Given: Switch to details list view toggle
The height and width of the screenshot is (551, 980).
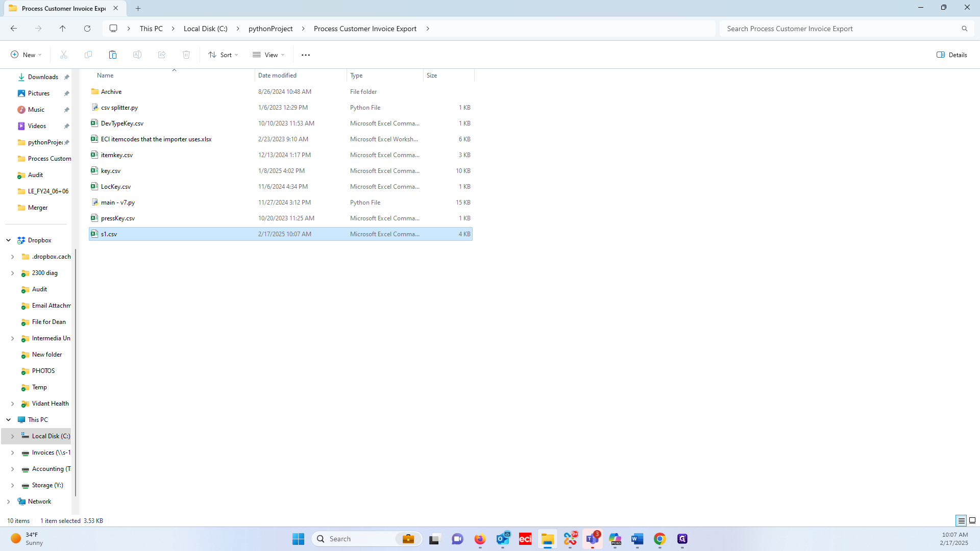Looking at the screenshot, I should pyautogui.click(x=961, y=520).
